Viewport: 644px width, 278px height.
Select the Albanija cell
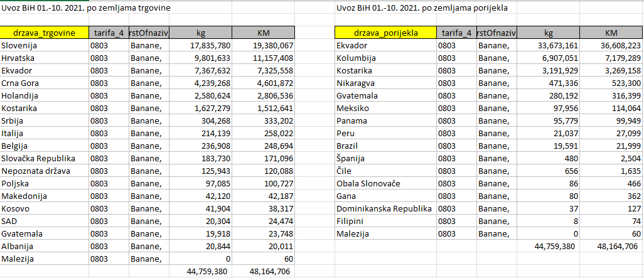(45, 247)
